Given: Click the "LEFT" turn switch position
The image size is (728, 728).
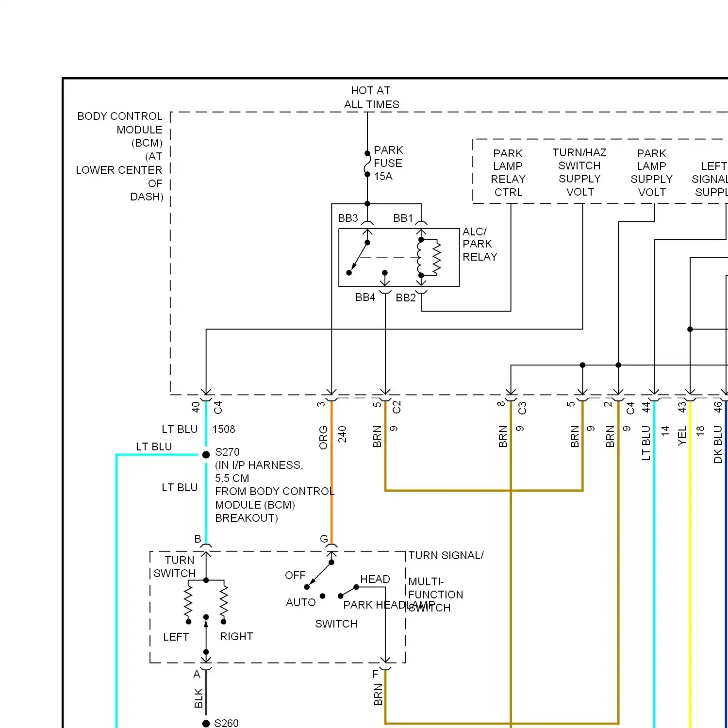Looking at the screenshot, I should [x=176, y=637].
